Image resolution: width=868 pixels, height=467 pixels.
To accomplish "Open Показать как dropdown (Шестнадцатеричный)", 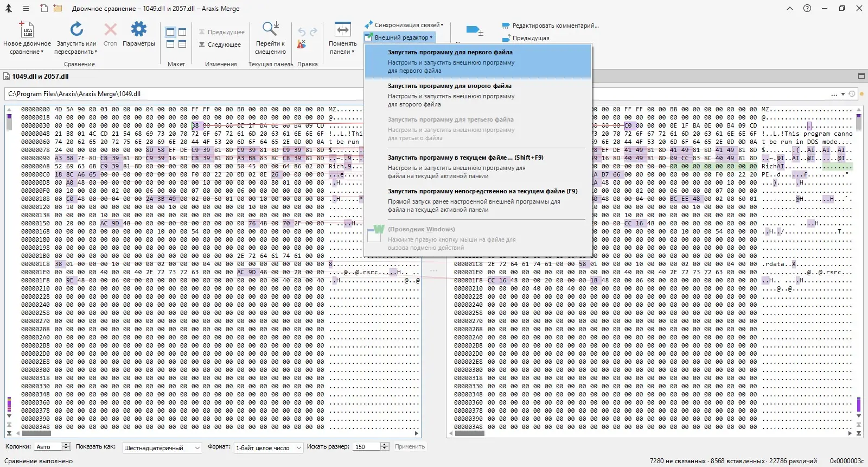I will (x=162, y=447).
